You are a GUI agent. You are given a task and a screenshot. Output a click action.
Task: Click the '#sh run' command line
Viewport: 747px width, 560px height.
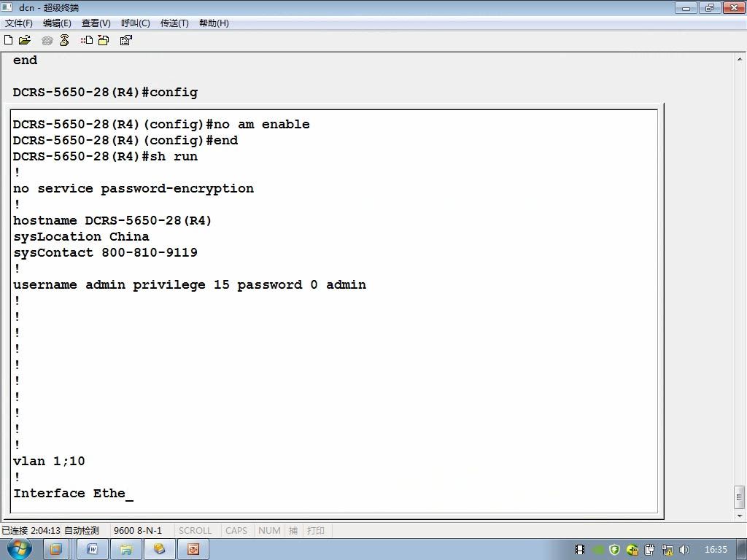point(105,156)
